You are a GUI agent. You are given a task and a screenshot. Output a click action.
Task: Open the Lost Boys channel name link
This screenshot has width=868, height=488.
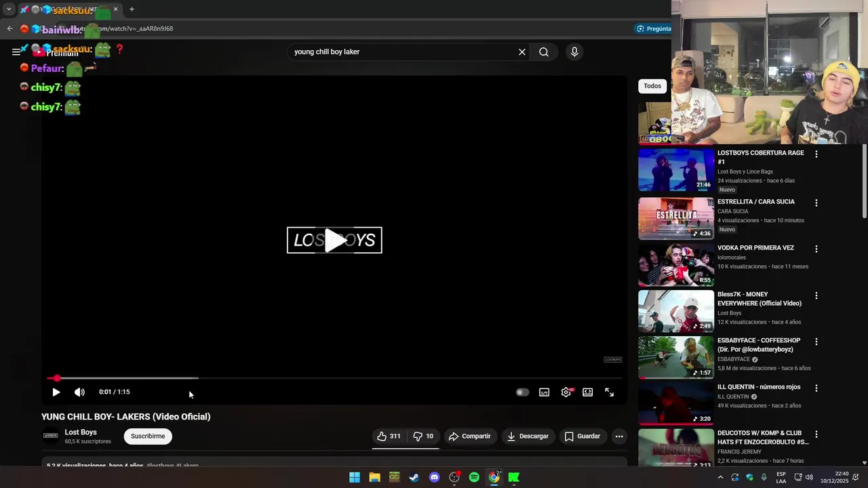[x=81, y=432]
